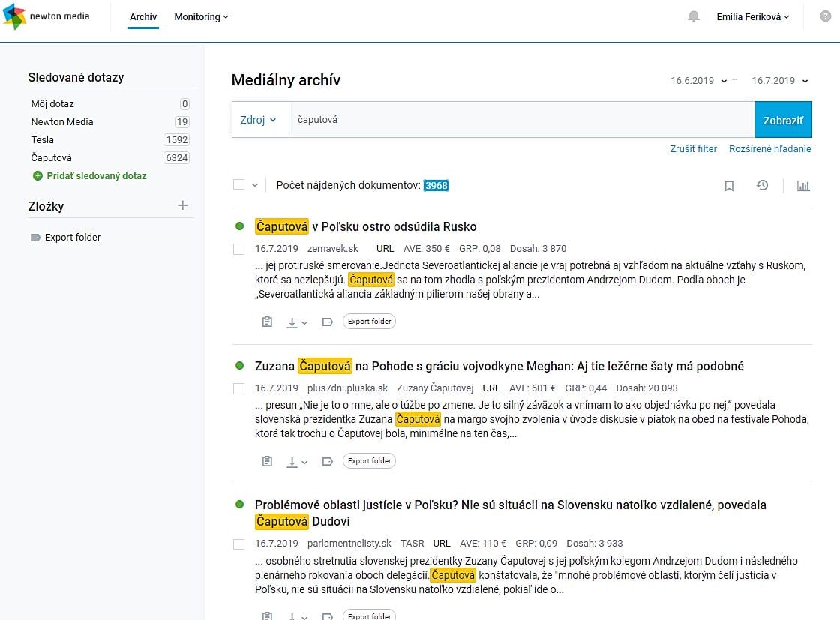Click the help question mark icon
Viewport: 840px width, 620px height.
coord(826,16)
